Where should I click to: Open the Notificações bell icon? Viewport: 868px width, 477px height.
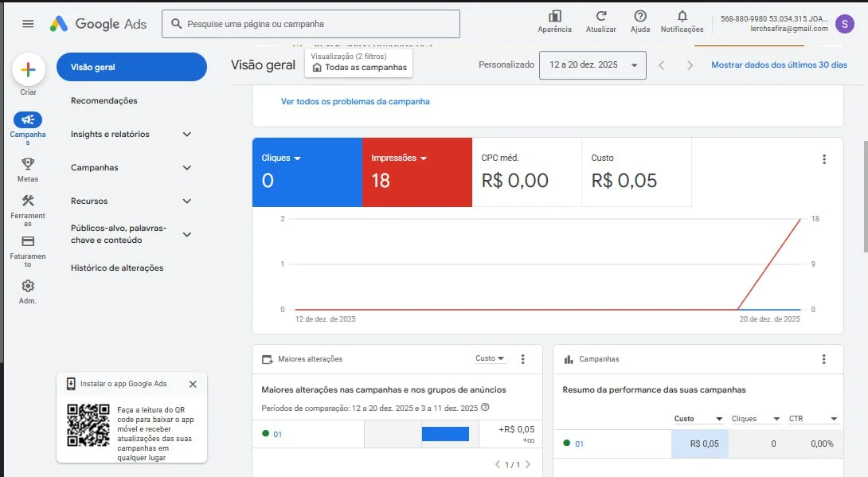pos(682,17)
